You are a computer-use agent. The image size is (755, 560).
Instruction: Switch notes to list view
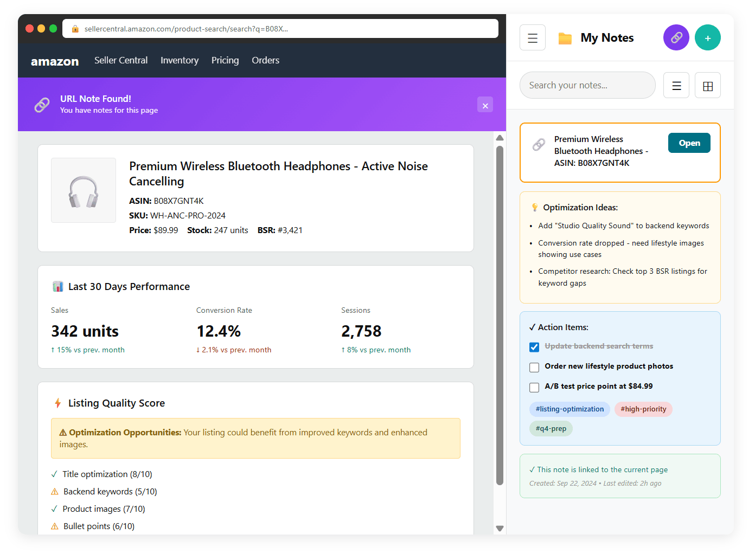(x=676, y=86)
